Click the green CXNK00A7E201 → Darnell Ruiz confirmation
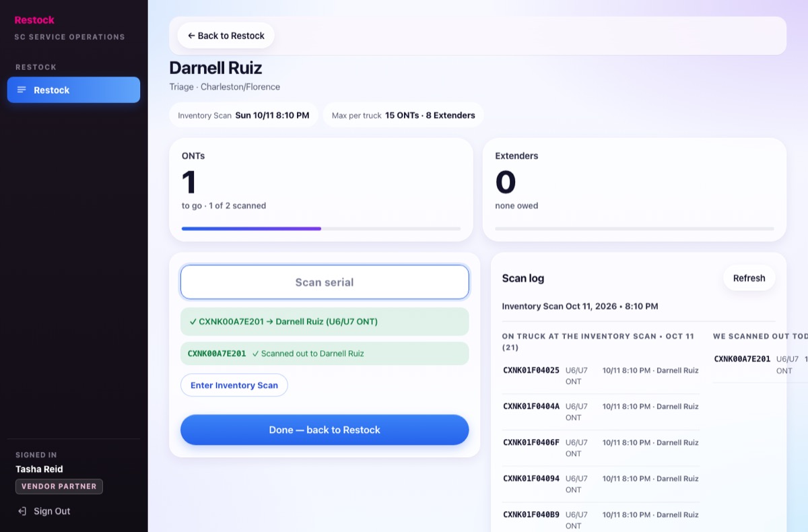808x532 pixels. pos(325,321)
